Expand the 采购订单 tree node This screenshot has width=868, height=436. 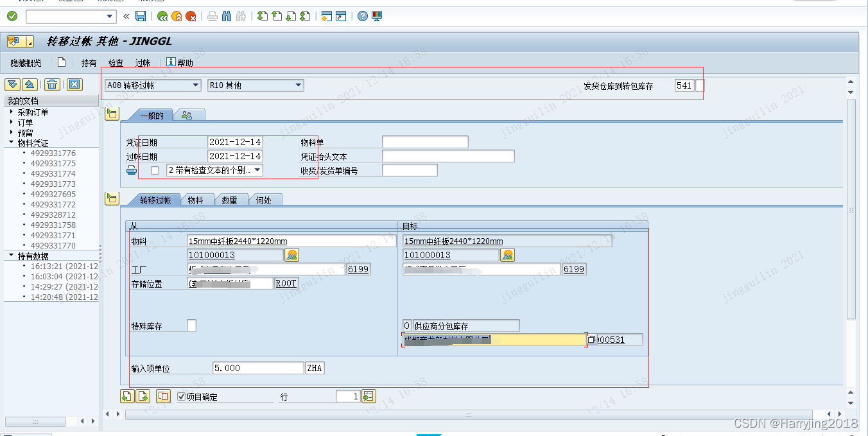point(12,112)
